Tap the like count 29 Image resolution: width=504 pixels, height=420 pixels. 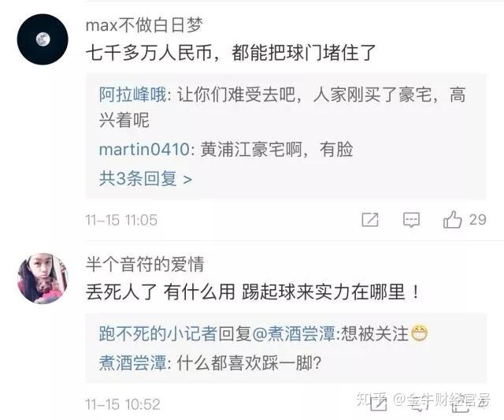(x=478, y=220)
